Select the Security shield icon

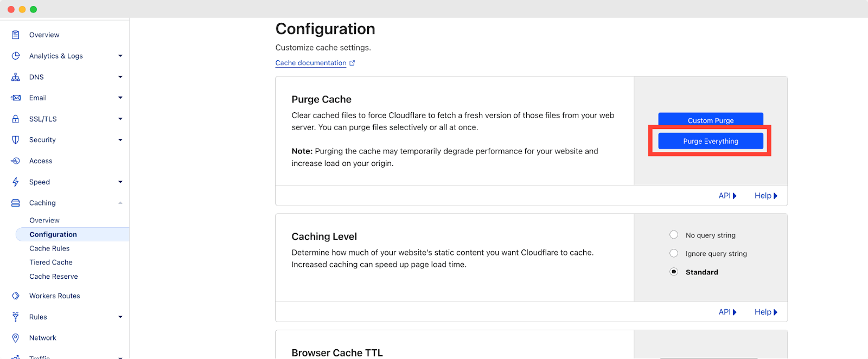16,139
